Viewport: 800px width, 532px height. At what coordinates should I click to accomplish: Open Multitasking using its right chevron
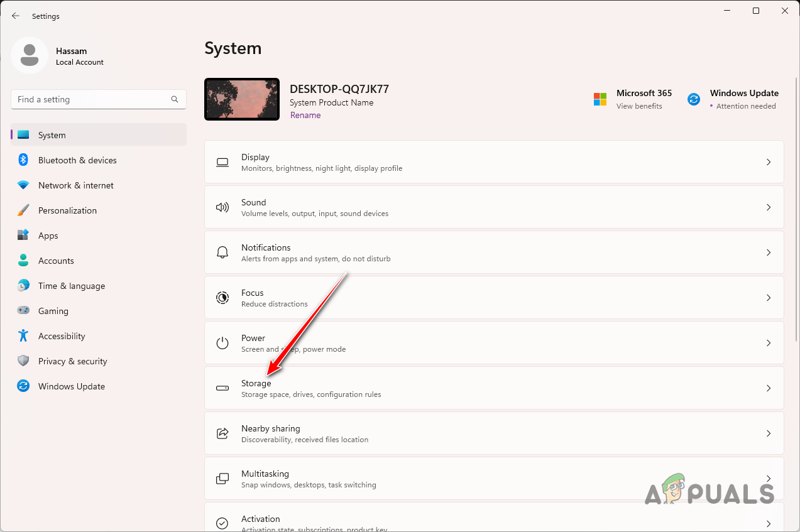click(768, 479)
